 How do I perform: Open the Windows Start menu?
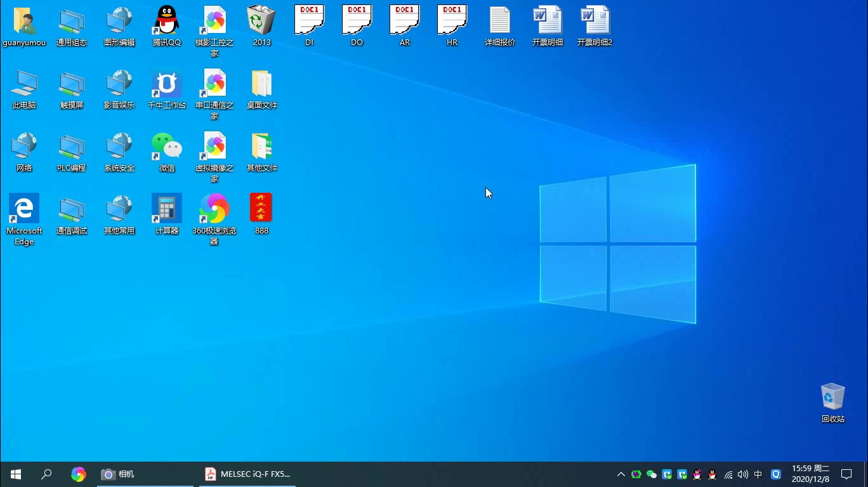[16, 474]
